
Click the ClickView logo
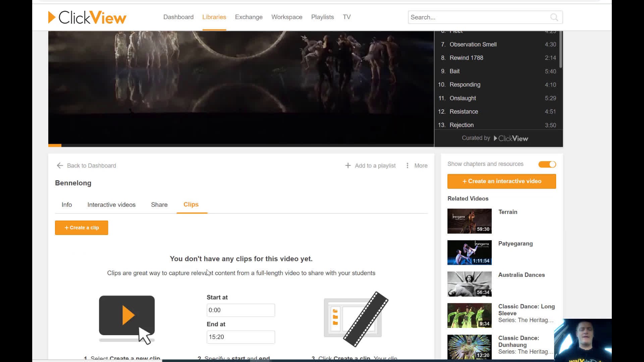tap(87, 17)
